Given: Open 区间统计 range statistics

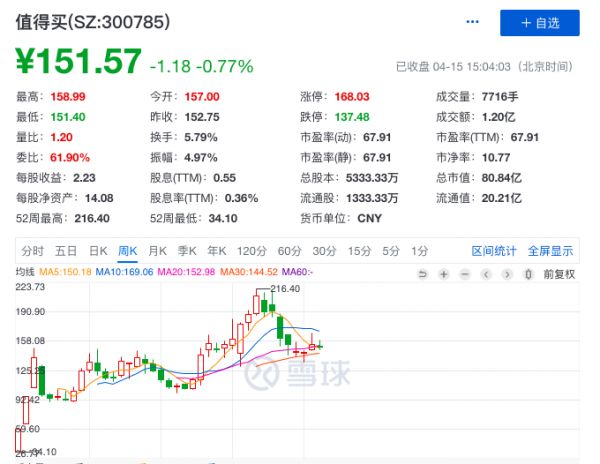Looking at the screenshot, I should tap(494, 251).
